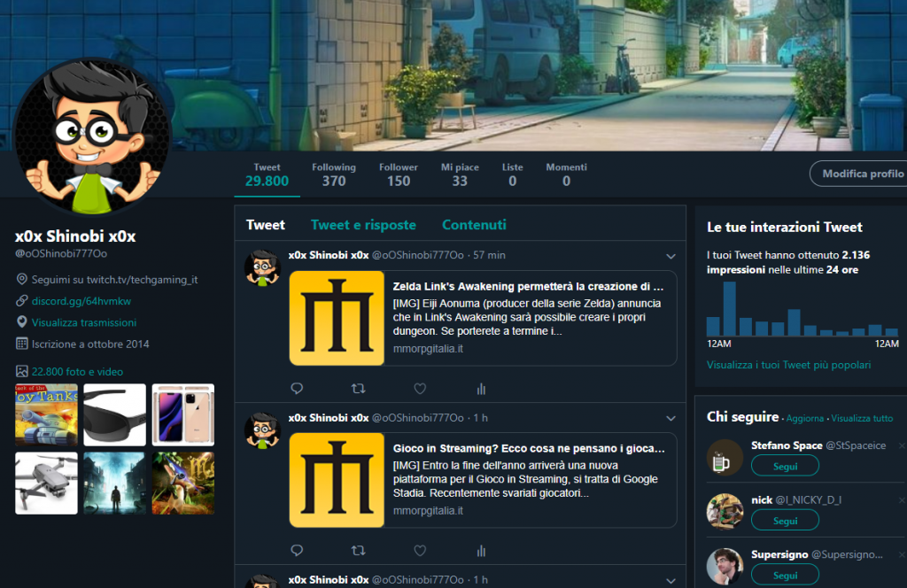This screenshot has height=588, width=907.
Task: Click the pin icon beside Visualizza trasmissioni
Action: pos(21,322)
